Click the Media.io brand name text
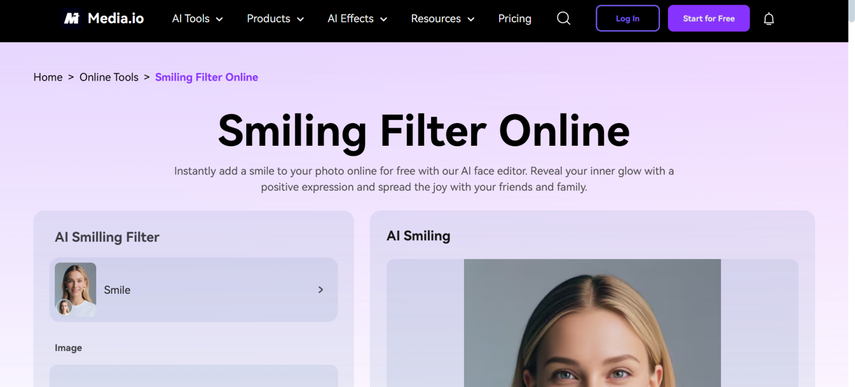Screen dimensions: 855x387 click(x=116, y=19)
